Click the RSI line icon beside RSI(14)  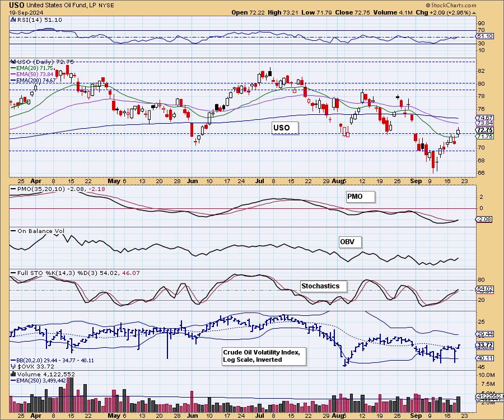13,20
